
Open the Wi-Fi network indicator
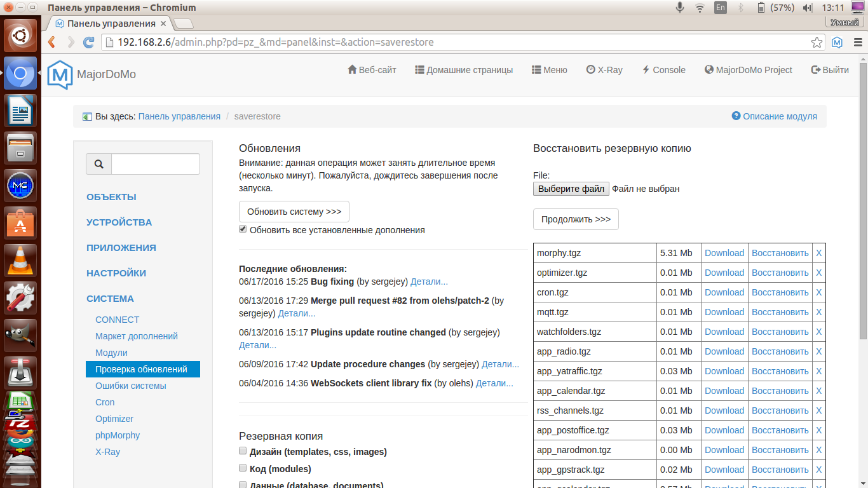pyautogui.click(x=700, y=8)
